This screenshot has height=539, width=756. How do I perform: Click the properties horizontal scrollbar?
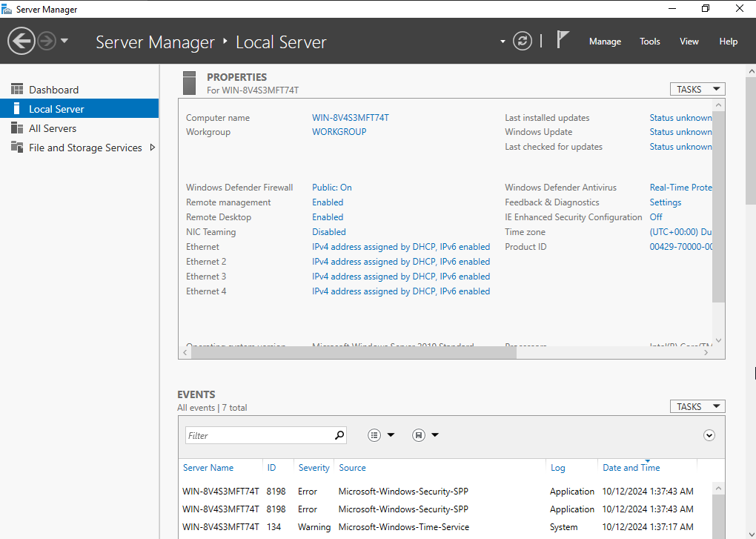353,353
